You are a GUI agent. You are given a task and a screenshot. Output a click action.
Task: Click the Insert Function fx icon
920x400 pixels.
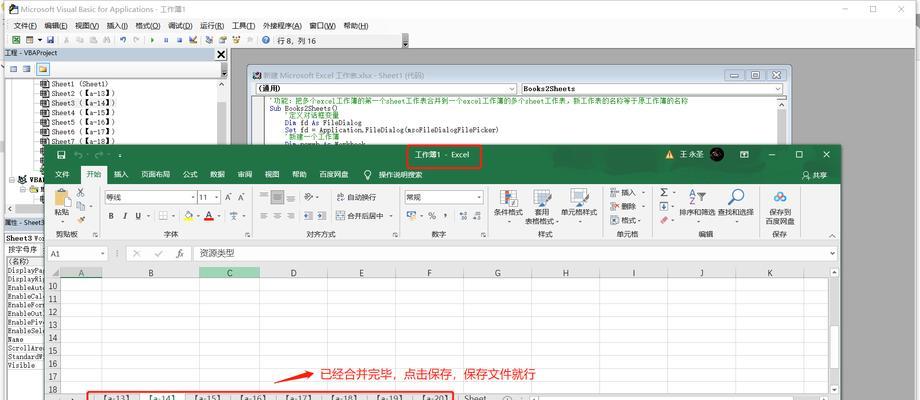[x=180, y=254]
